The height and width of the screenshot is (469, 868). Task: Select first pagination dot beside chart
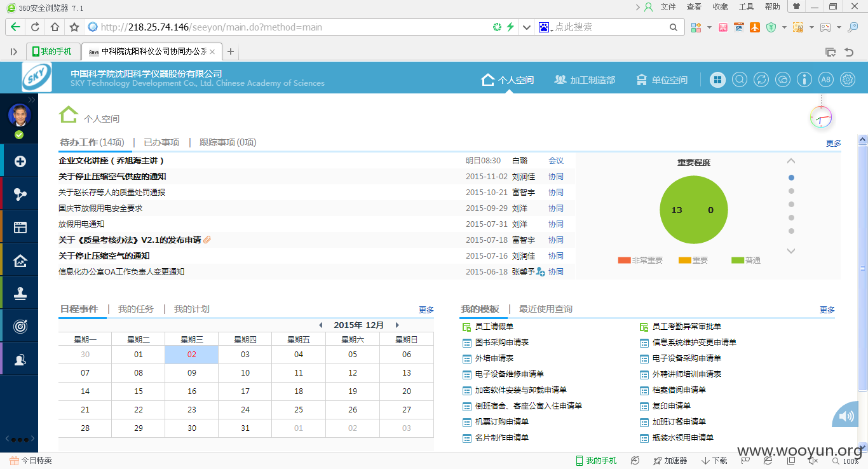[791, 178]
